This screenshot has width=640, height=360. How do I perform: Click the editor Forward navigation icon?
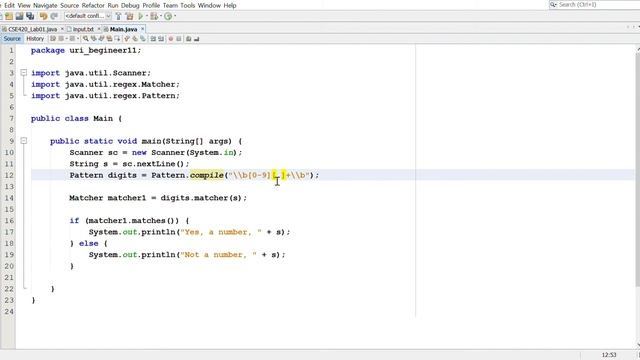click(x=72, y=39)
